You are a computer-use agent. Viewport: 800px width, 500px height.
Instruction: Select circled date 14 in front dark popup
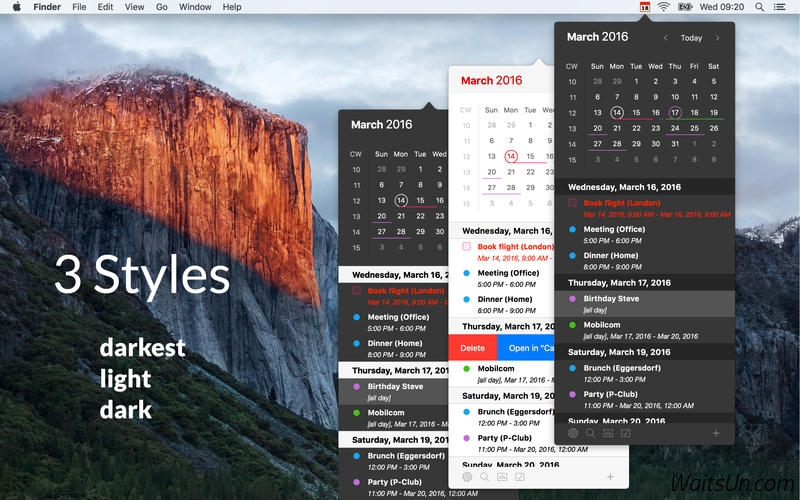(617, 113)
